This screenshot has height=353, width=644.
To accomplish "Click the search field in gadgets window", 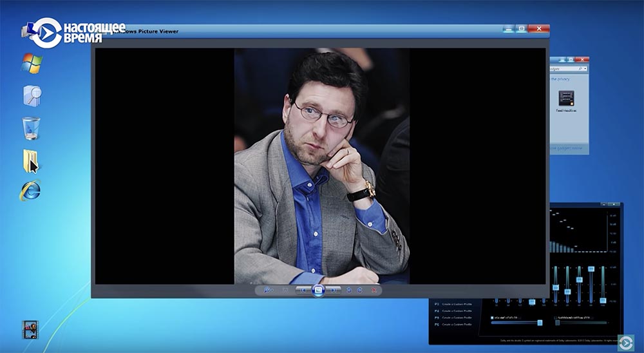I will 569,69.
